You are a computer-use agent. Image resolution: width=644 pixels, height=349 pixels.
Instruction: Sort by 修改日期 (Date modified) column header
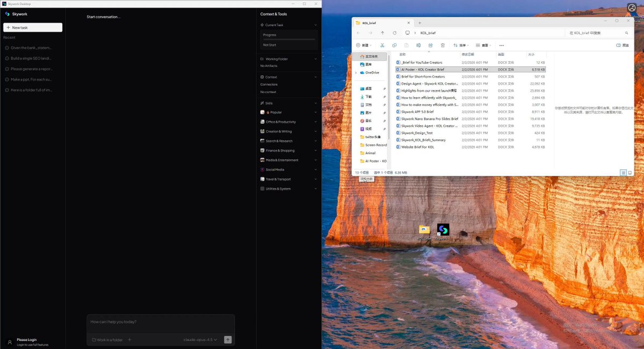pyautogui.click(x=468, y=54)
